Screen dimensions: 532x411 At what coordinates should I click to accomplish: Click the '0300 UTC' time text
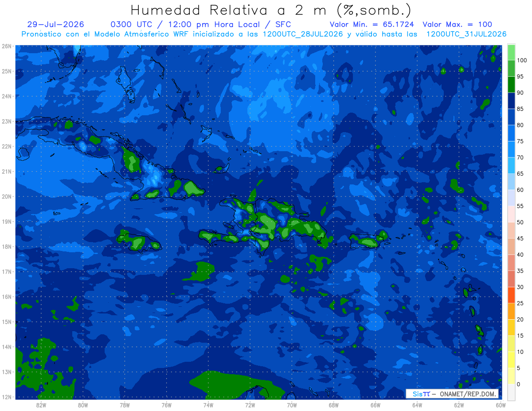[133, 24]
